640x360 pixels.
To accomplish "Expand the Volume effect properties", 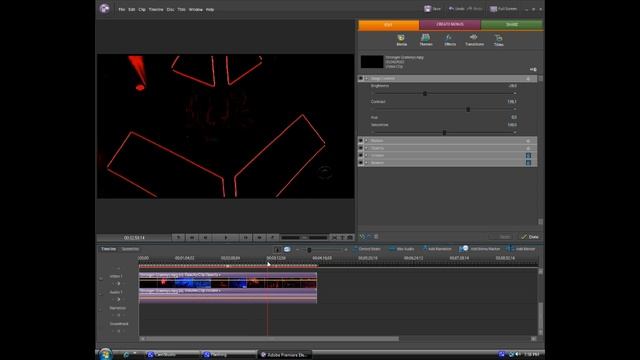I will tap(367, 156).
